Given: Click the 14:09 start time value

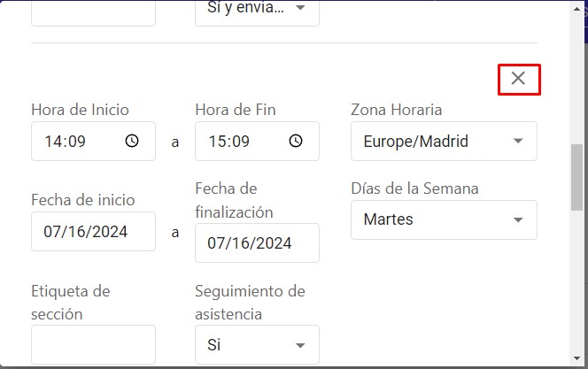Looking at the screenshot, I should pyautogui.click(x=66, y=142).
